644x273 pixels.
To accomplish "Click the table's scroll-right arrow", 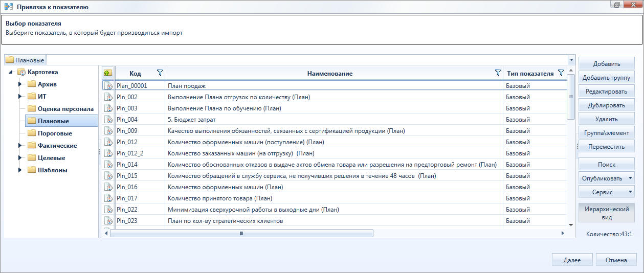I will pos(562,233).
